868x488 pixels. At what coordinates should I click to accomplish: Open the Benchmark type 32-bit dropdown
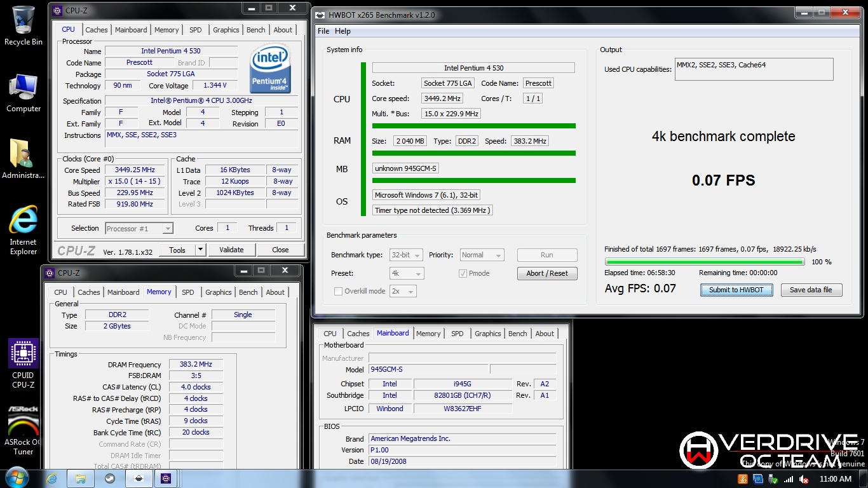407,255
